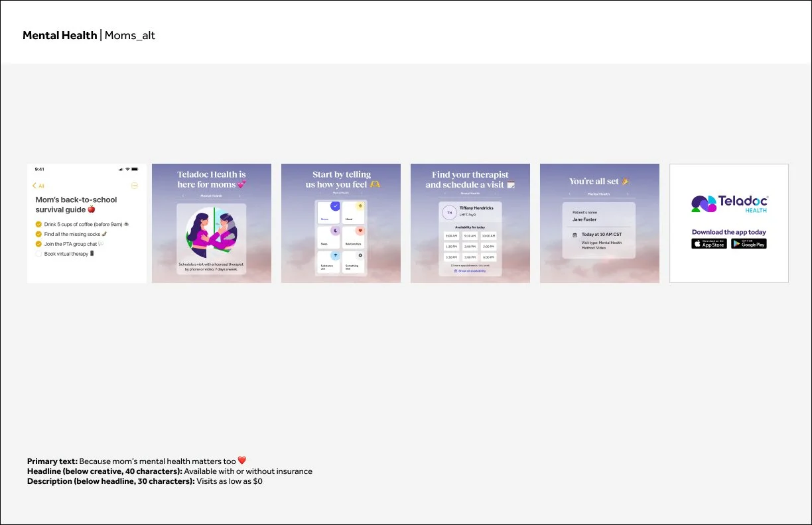Click the Download on the App Store badge

pos(709,243)
